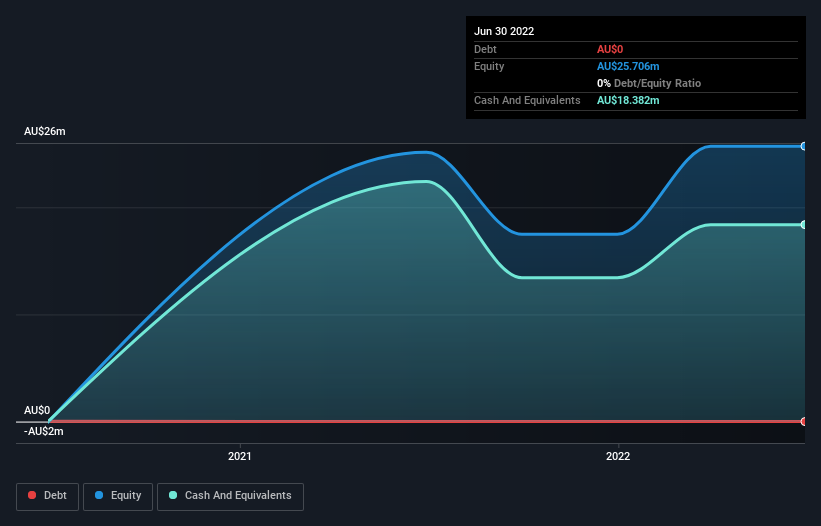Click the 2022 x-axis label
821x526 pixels.
click(618, 456)
